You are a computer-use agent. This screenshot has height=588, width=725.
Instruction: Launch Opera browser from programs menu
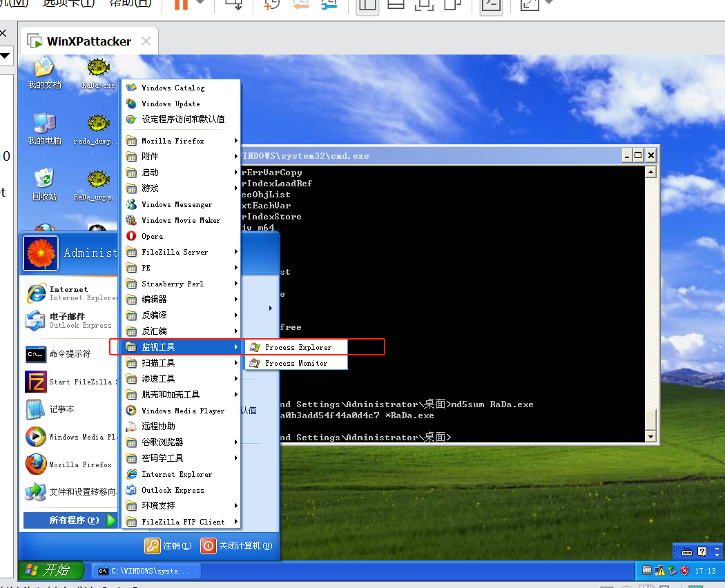click(x=181, y=236)
